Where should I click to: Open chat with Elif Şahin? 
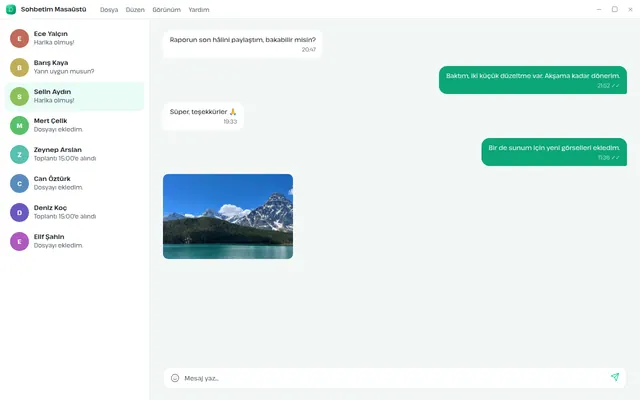pos(74,241)
